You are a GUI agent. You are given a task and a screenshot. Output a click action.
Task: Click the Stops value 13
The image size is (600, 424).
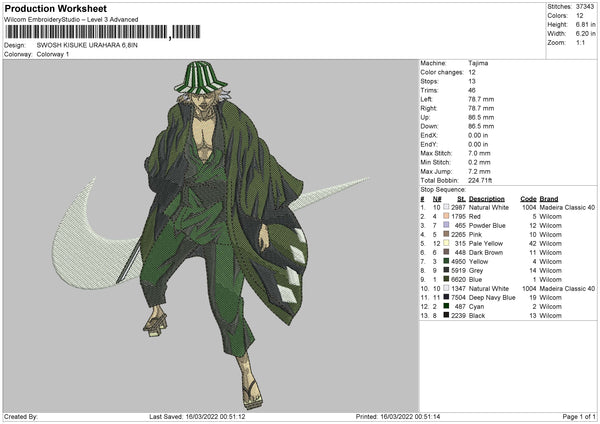pos(472,81)
